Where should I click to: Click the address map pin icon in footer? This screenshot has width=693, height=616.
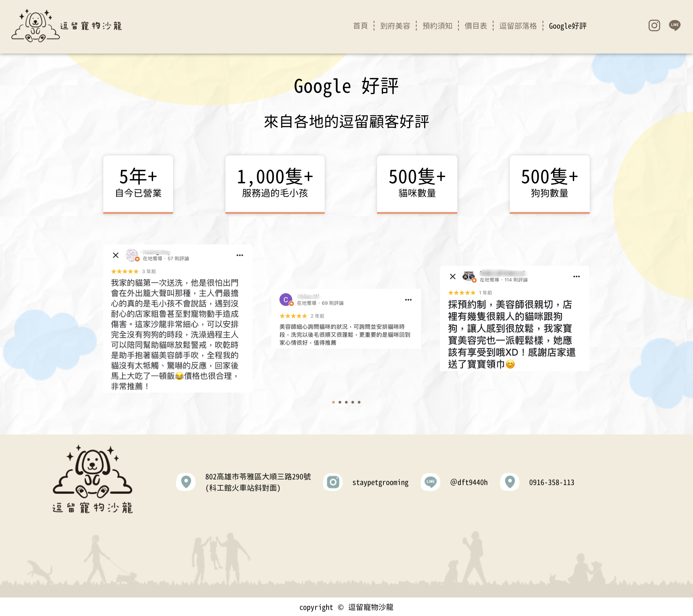(x=186, y=482)
